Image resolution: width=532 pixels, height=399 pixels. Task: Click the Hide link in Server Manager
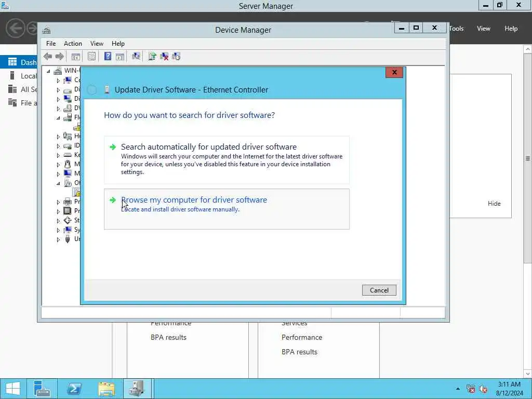pyautogui.click(x=494, y=204)
